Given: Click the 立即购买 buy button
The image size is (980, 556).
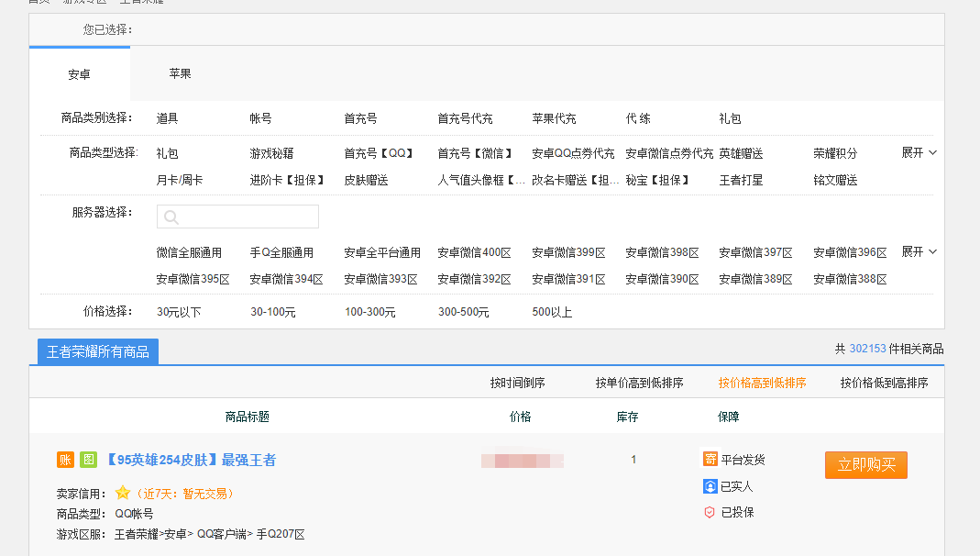Looking at the screenshot, I should pos(866,464).
